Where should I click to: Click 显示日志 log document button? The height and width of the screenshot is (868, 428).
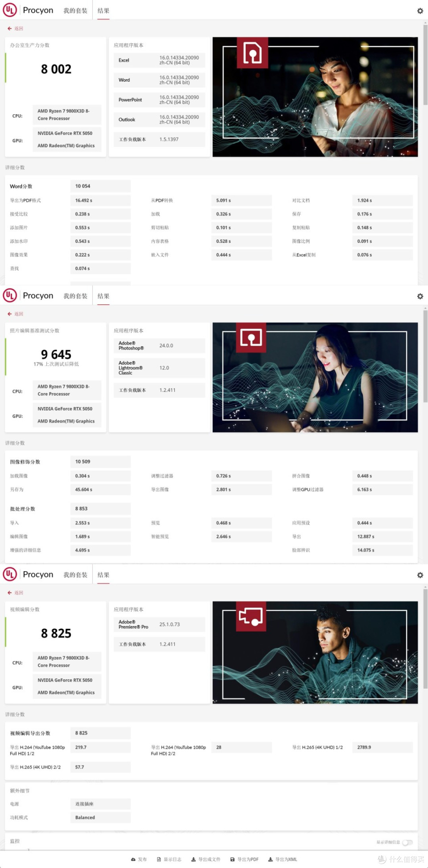click(169, 859)
